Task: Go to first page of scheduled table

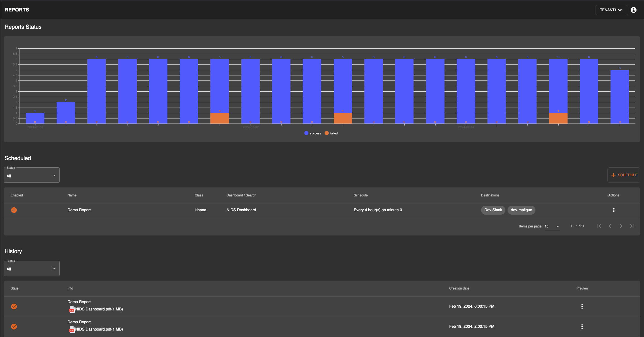Action: [599, 226]
